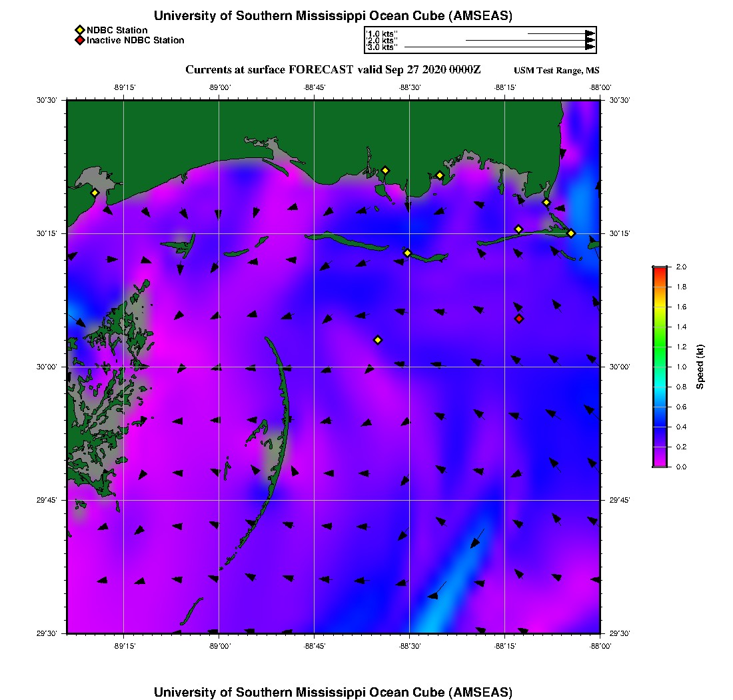Screen dimensions: 733x700
Task: Select the easternmost yellow station marker
Action: (571, 233)
